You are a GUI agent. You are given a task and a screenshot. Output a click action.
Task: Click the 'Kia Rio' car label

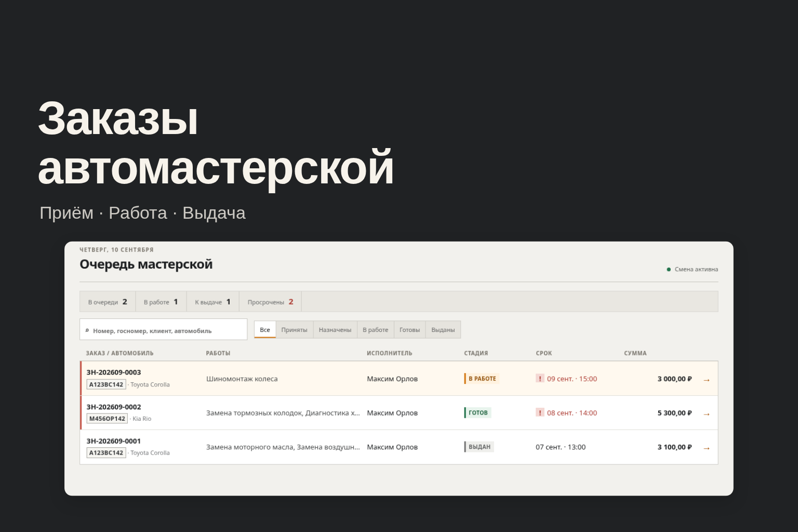click(x=142, y=419)
